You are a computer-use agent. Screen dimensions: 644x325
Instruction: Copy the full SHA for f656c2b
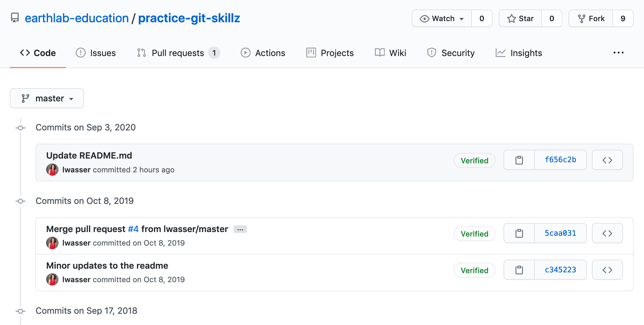click(x=519, y=160)
